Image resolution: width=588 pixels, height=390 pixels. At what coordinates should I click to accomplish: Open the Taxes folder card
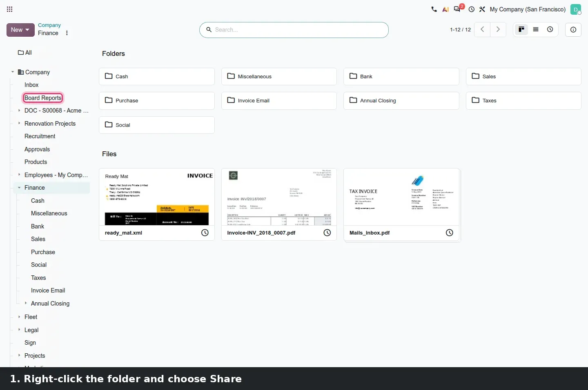523,101
